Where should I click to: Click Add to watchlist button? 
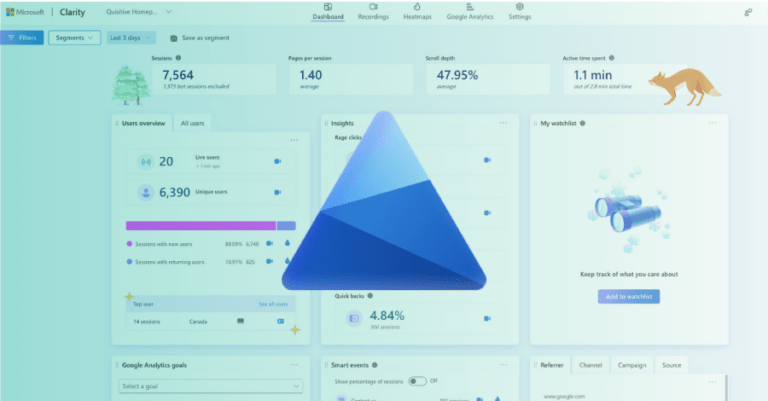(628, 296)
